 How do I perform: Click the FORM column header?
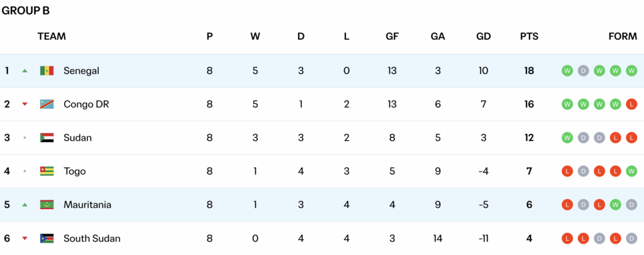623,36
